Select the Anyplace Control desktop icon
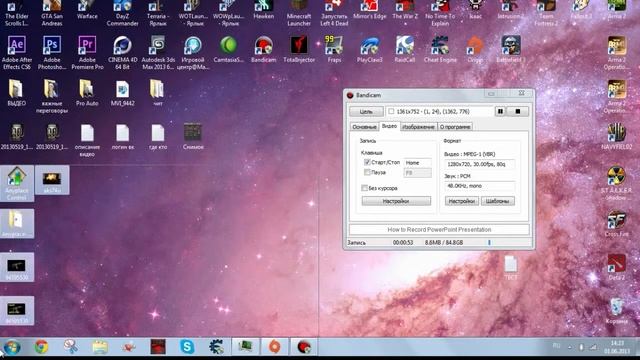The width and height of the screenshot is (640, 360). [17, 183]
